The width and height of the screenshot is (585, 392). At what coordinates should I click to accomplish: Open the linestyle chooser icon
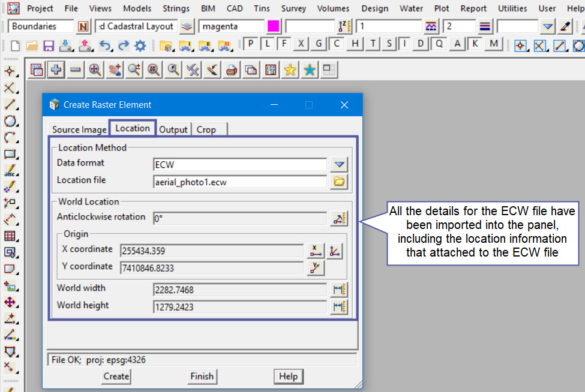tap(431, 26)
